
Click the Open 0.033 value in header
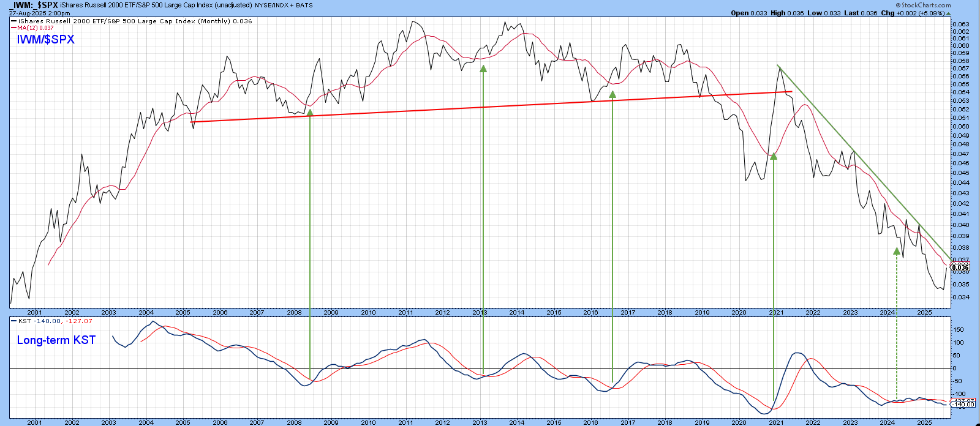click(748, 13)
